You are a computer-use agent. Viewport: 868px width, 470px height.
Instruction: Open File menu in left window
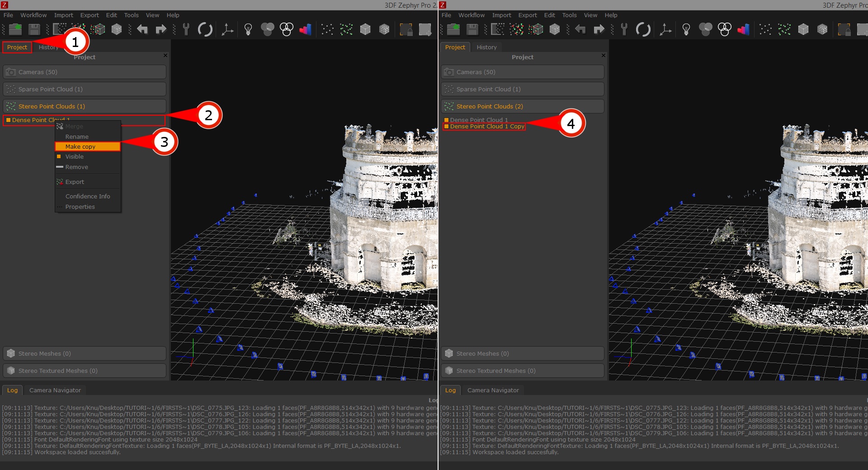pos(8,15)
